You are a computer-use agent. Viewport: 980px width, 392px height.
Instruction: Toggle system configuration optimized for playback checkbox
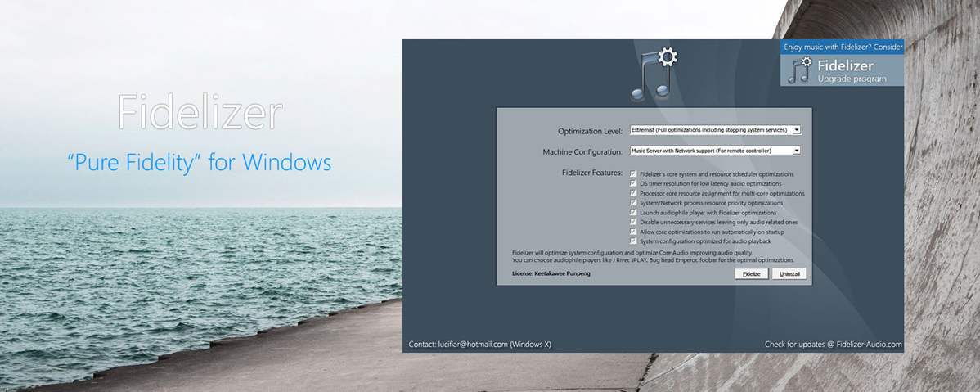coord(632,241)
